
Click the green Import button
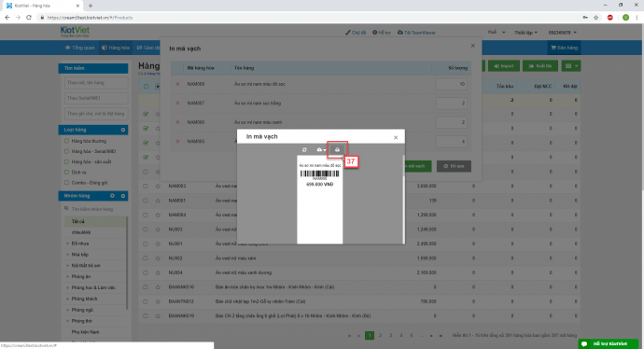coord(504,65)
